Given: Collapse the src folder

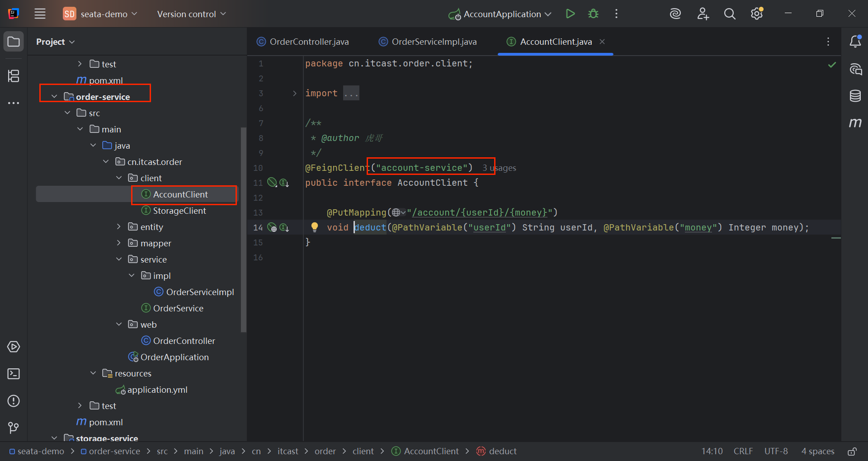Looking at the screenshot, I should 67,113.
